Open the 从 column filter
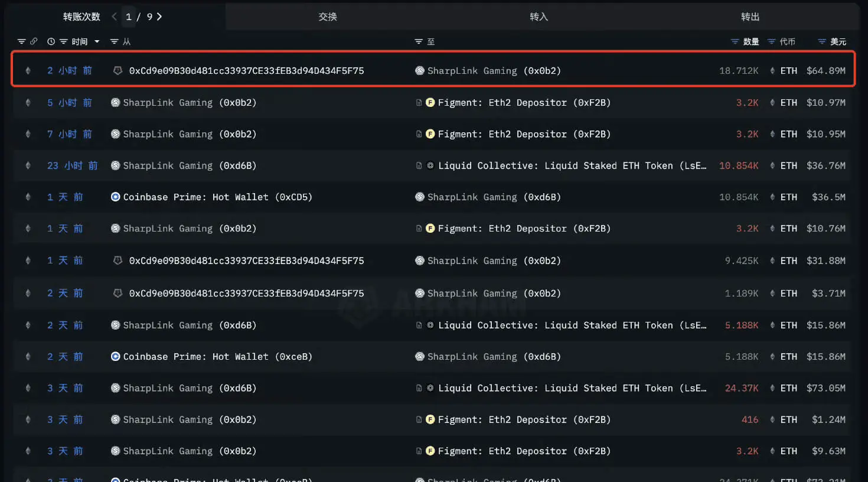868x482 pixels. 115,41
